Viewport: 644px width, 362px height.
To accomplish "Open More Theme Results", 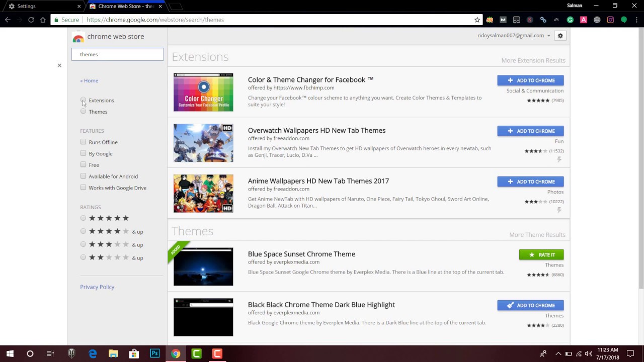I will 537,235.
